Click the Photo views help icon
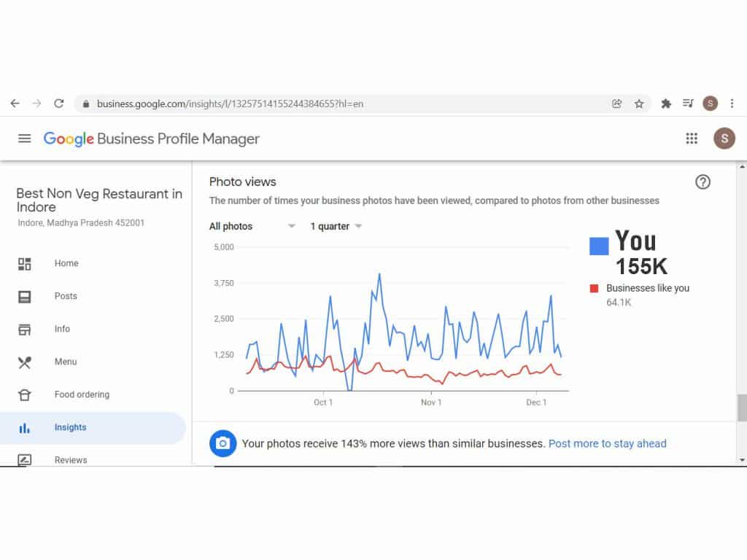This screenshot has width=747, height=560. coord(703,182)
